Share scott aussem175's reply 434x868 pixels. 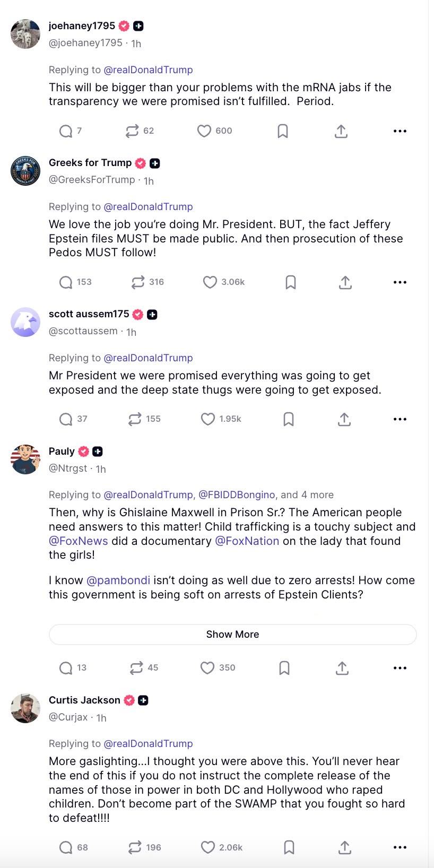(344, 419)
